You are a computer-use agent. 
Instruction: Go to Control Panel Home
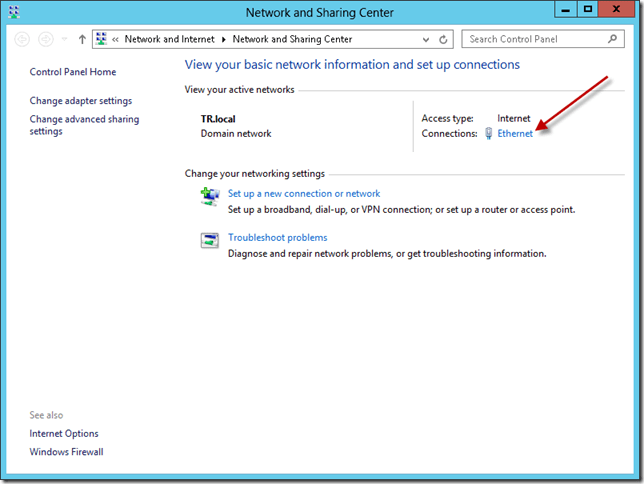click(73, 72)
